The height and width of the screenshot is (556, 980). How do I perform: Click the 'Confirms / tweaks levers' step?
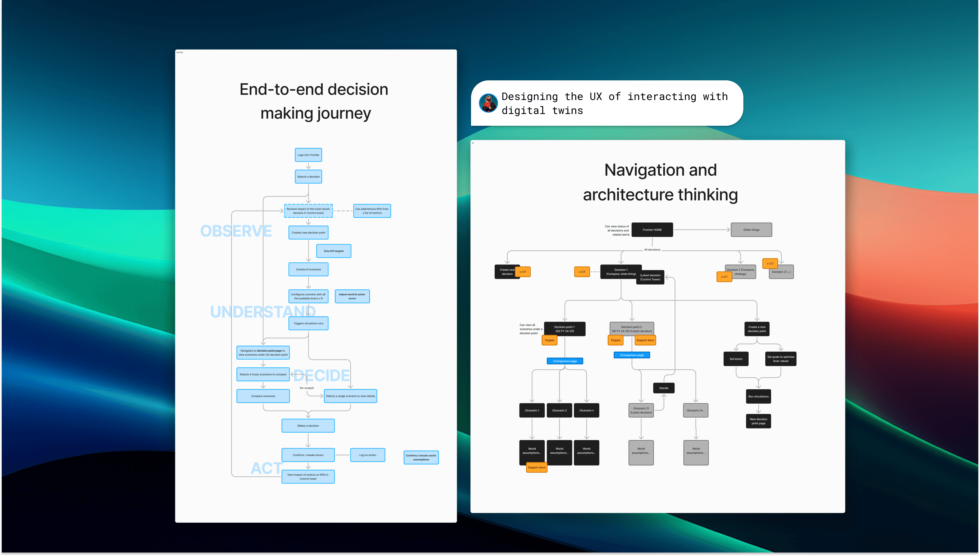point(308,455)
